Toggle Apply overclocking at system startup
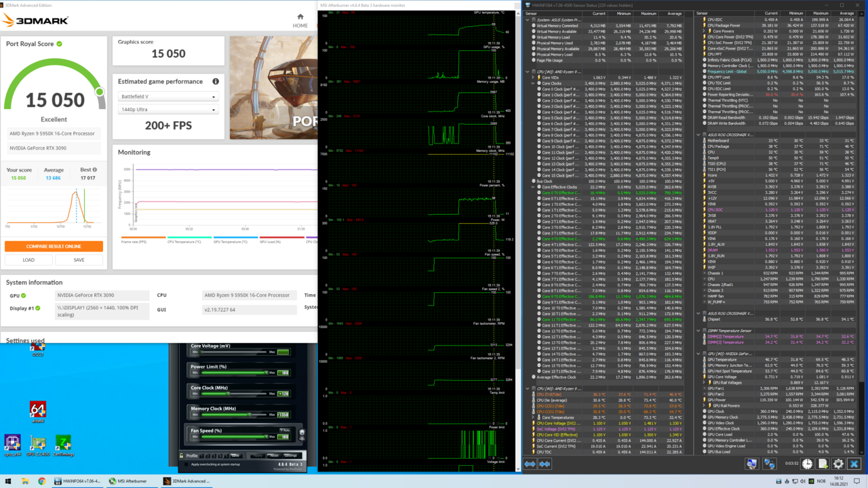Image resolution: width=868 pixels, height=488 pixels. point(186,464)
